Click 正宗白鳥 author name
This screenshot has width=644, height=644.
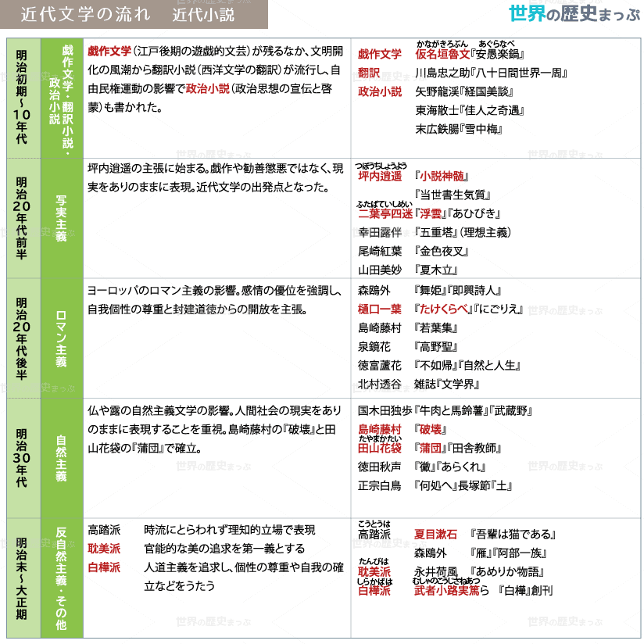(x=380, y=486)
